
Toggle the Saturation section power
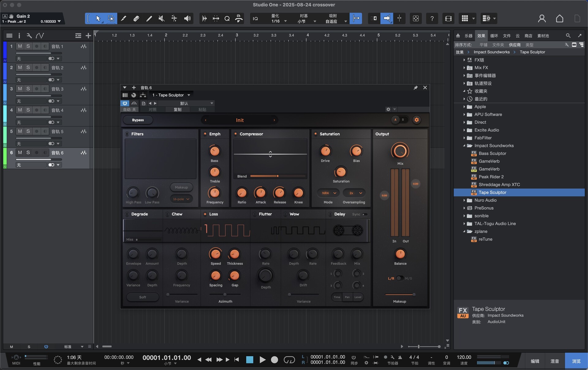[x=315, y=134]
